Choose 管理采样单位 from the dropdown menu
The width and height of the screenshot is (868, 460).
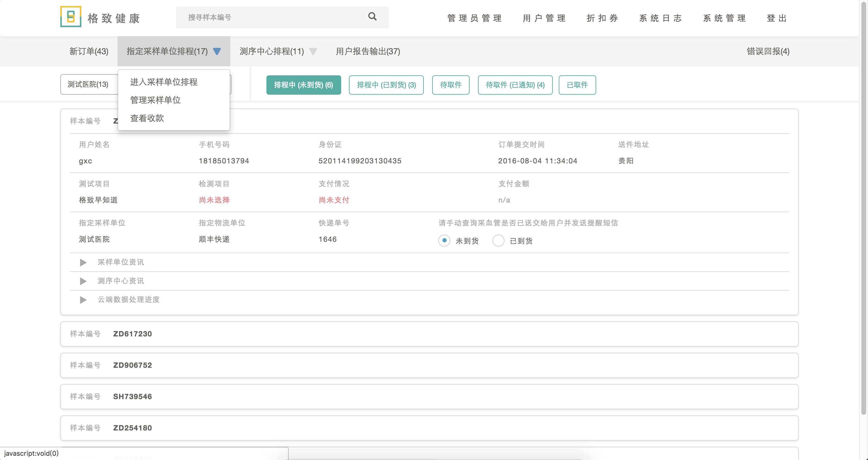pos(155,100)
